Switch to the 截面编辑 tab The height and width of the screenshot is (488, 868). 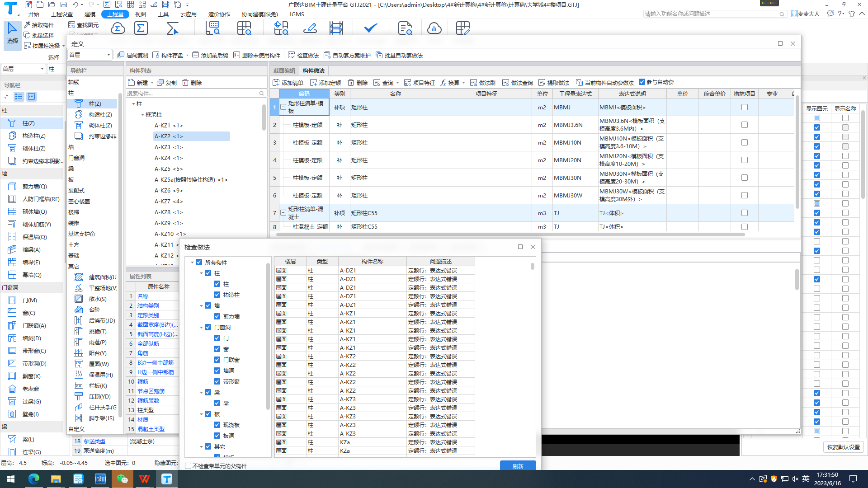point(284,70)
